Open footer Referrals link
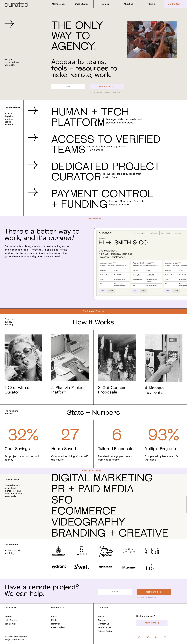The height and width of the screenshot is (644, 187). click(x=56, y=624)
